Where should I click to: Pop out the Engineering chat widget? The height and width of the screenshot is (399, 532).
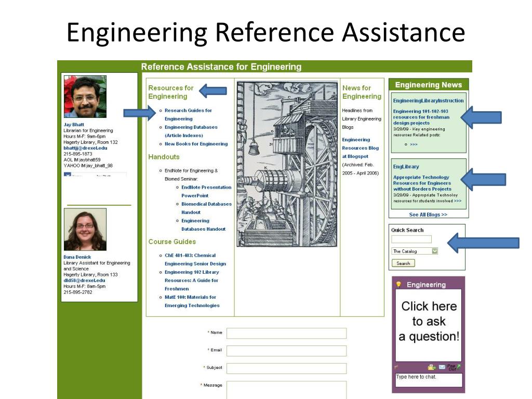click(x=454, y=367)
